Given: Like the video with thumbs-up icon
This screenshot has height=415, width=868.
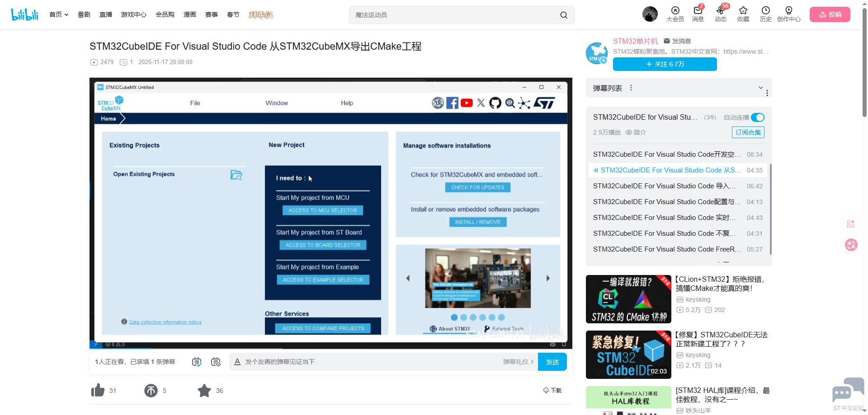Looking at the screenshot, I should 98,391.
